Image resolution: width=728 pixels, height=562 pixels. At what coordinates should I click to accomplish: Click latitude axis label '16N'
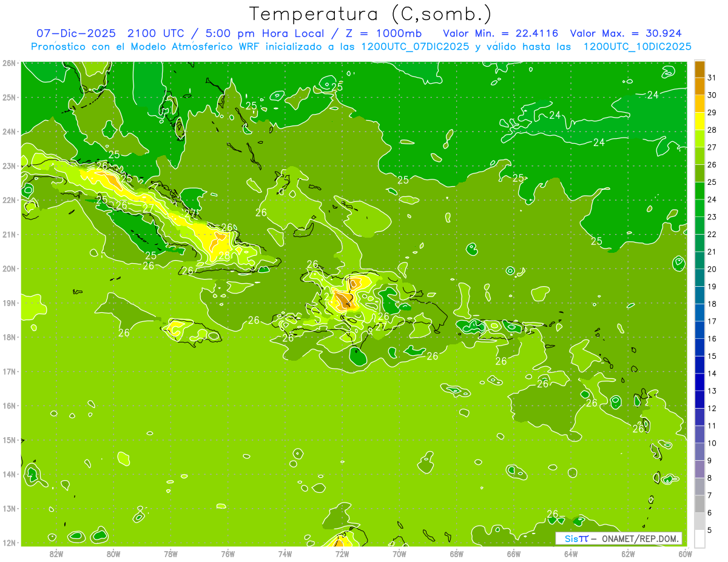9,406
